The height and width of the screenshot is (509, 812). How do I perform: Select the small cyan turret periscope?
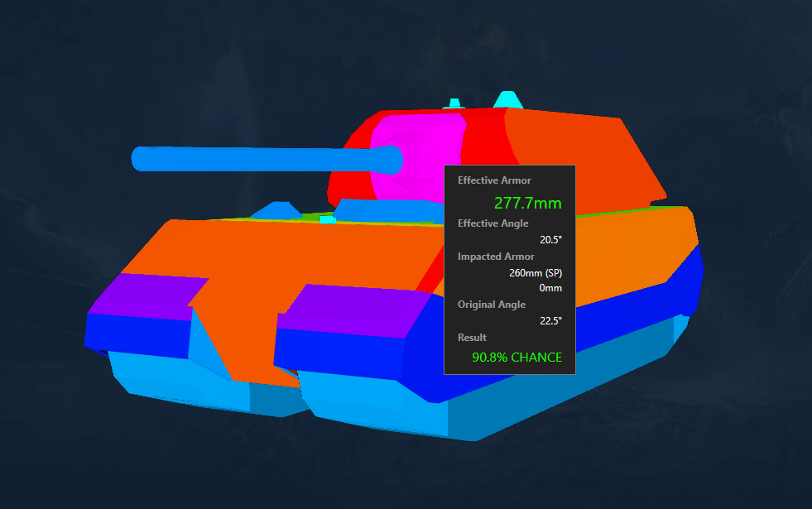click(453, 103)
